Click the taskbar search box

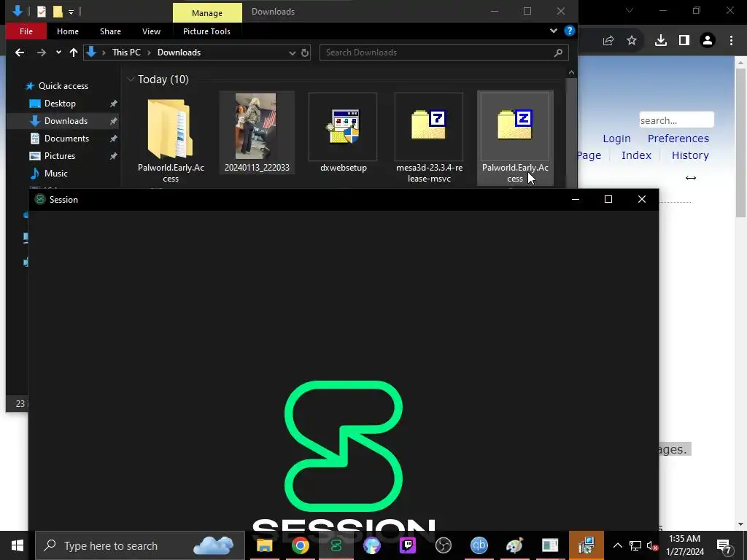click(x=140, y=545)
